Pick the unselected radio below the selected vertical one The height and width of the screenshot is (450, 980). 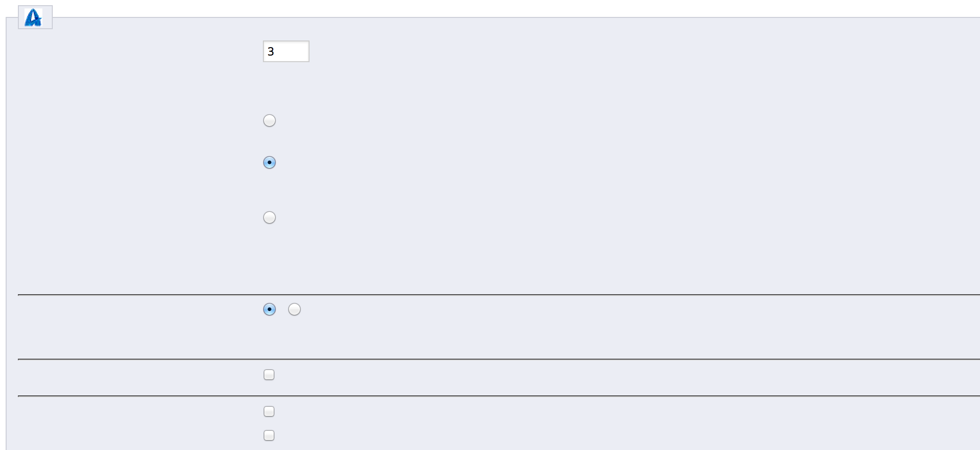(269, 217)
